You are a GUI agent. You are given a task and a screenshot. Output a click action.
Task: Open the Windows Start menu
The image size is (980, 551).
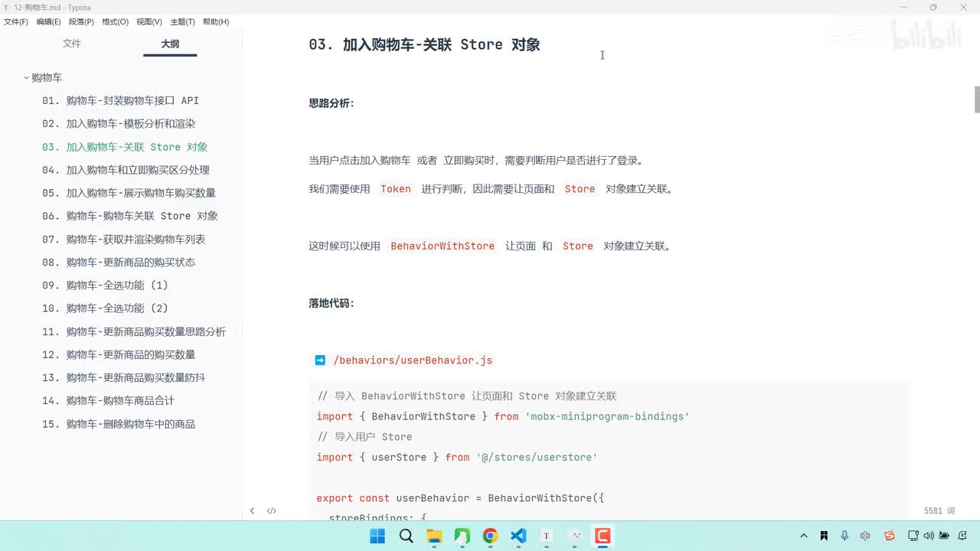[x=377, y=536]
